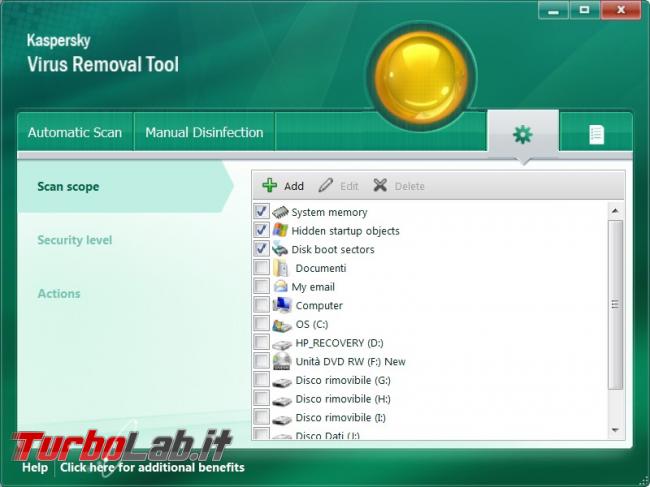Select the System memory text row
650x487 pixels.
pos(329,212)
